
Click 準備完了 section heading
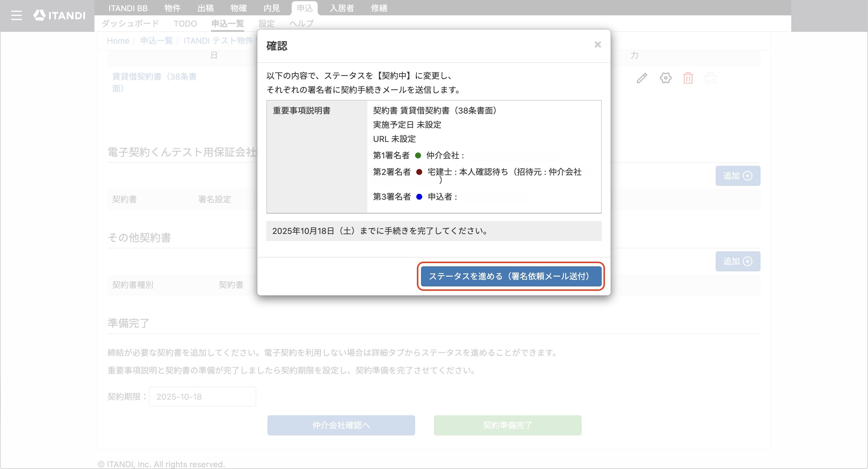click(x=128, y=323)
